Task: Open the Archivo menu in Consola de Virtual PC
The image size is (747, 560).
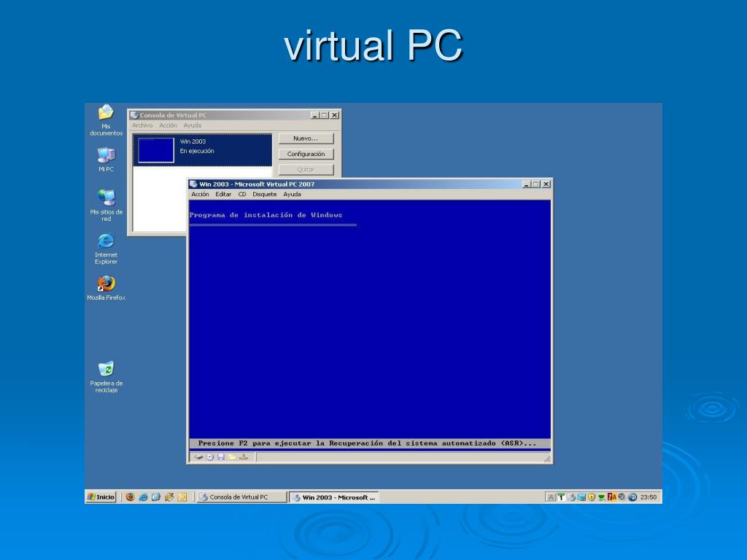Action: point(142,125)
